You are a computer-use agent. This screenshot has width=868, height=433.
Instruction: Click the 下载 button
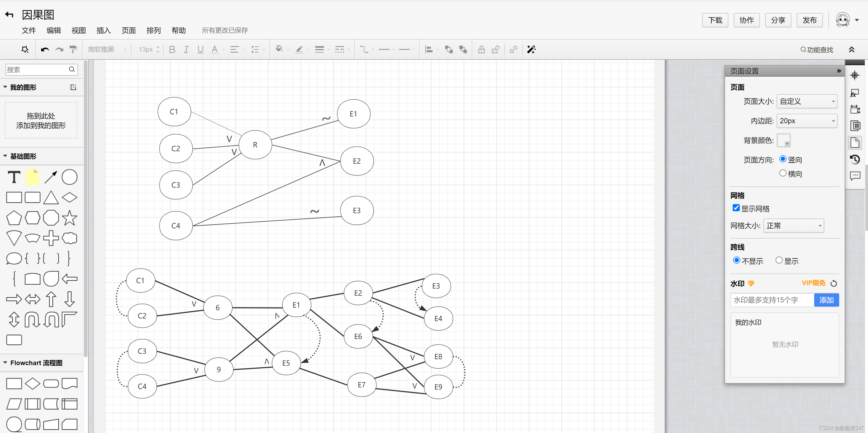pyautogui.click(x=715, y=20)
